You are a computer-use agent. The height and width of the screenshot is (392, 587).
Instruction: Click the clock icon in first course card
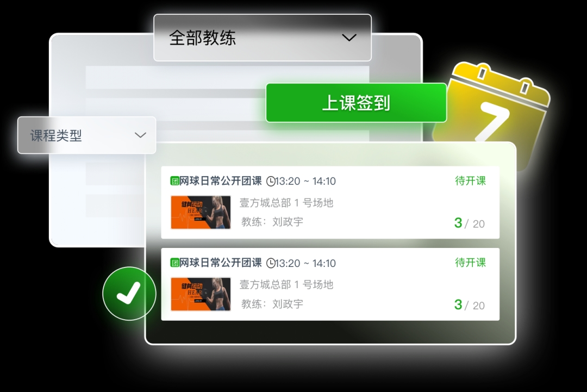271,182
